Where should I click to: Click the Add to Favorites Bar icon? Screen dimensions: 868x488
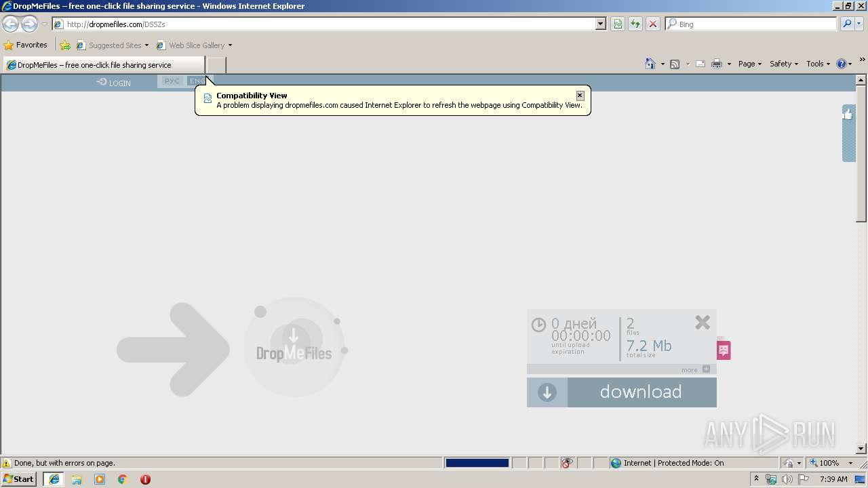click(x=65, y=45)
